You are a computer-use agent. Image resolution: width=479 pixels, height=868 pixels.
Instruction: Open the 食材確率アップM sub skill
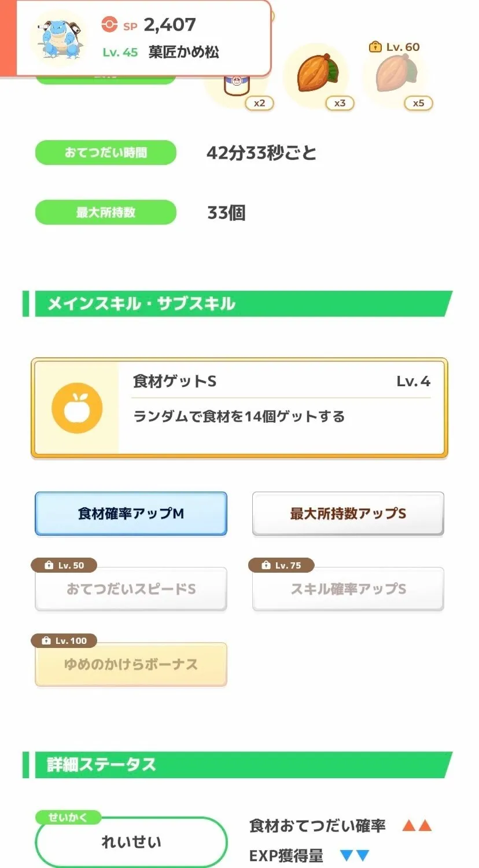click(x=131, y=514)
